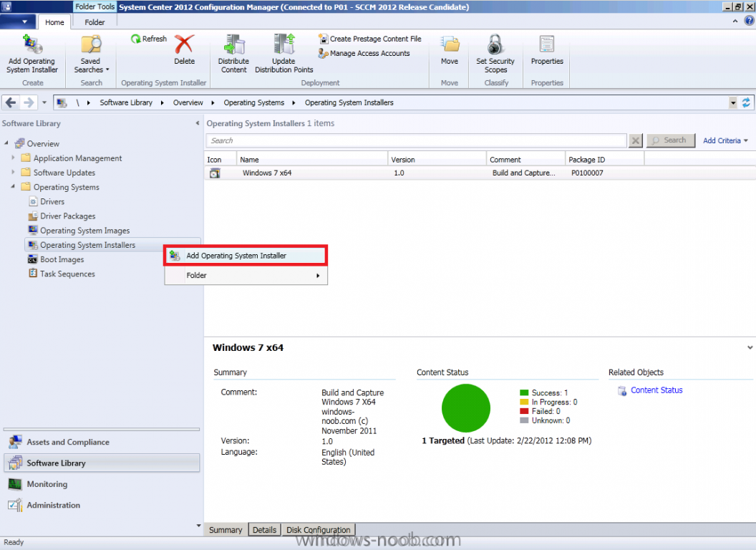The width and height of the screenshot is (756, 550).
Task: Expand the Software Updates node
Action: [13, 172]
